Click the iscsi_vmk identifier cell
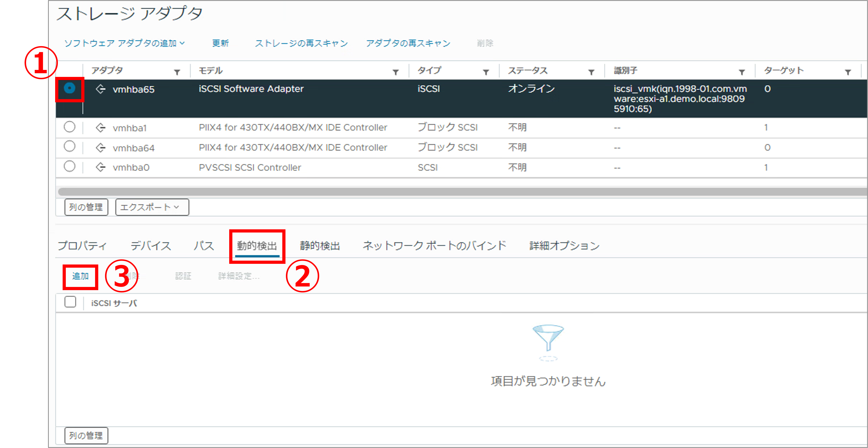 (x=680, y=99)
